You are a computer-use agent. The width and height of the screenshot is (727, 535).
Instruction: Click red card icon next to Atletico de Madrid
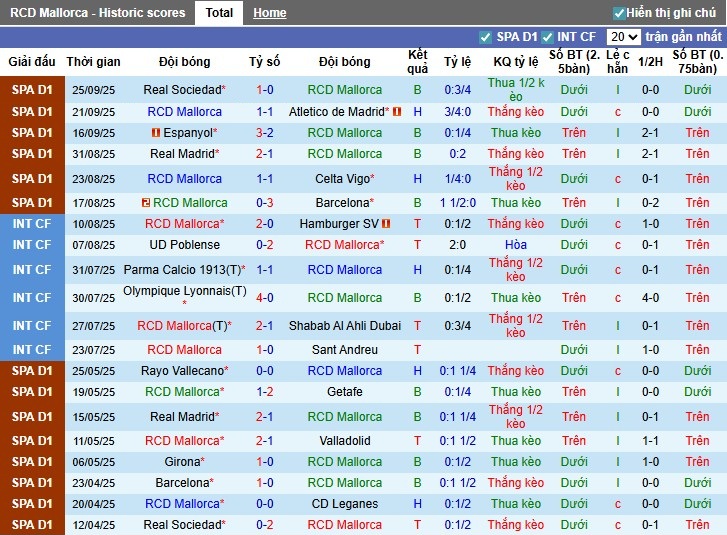(x=397, y=112)
